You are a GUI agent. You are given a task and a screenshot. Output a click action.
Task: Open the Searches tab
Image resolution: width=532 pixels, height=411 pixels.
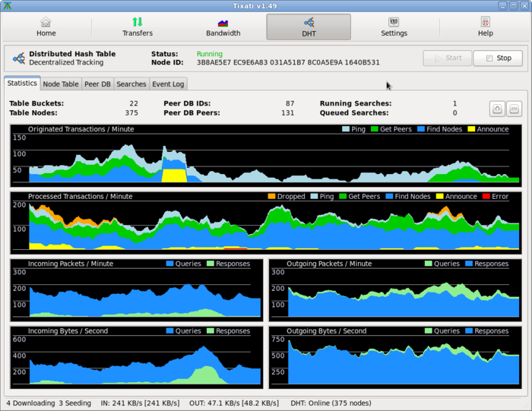click(x=131, y=84)
